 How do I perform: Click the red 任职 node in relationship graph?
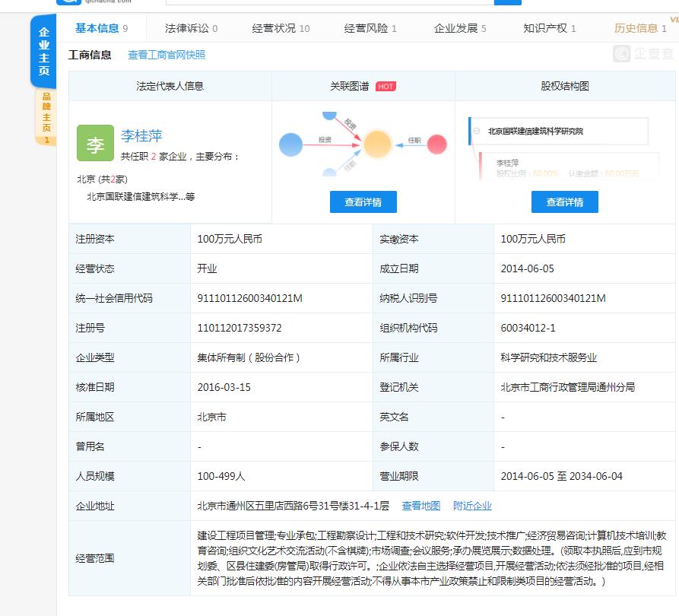tap(437, 144)
